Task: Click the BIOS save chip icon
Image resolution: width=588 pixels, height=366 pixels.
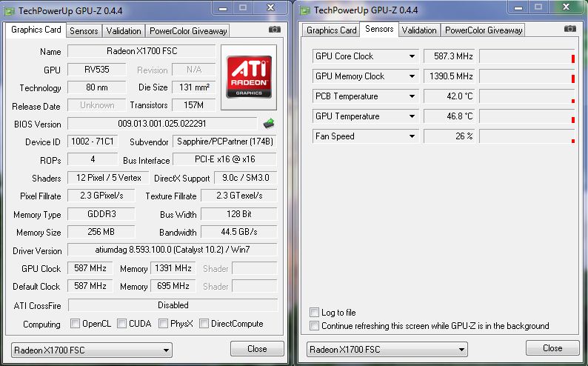Action: tap(269, 124)
